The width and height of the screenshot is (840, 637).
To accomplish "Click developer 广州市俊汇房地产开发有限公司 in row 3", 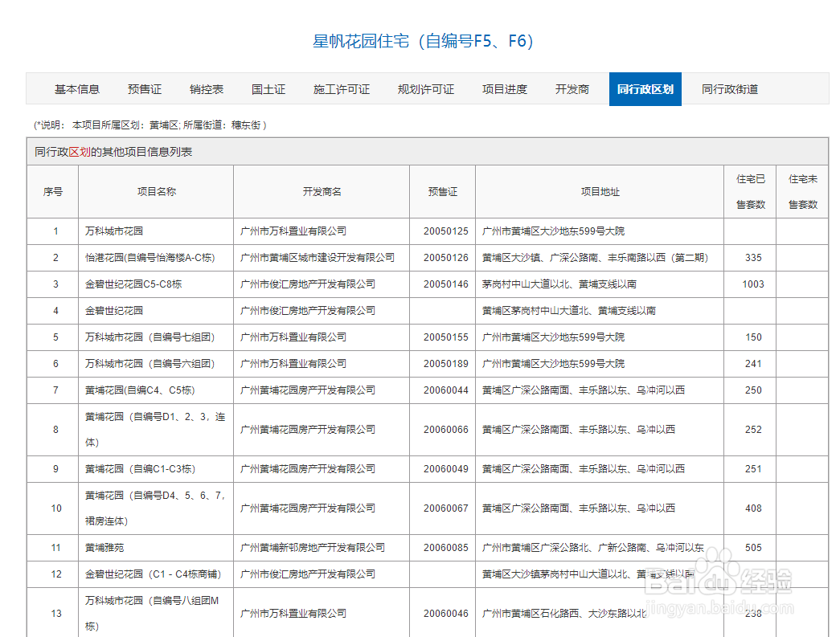I will pos(308,284).
